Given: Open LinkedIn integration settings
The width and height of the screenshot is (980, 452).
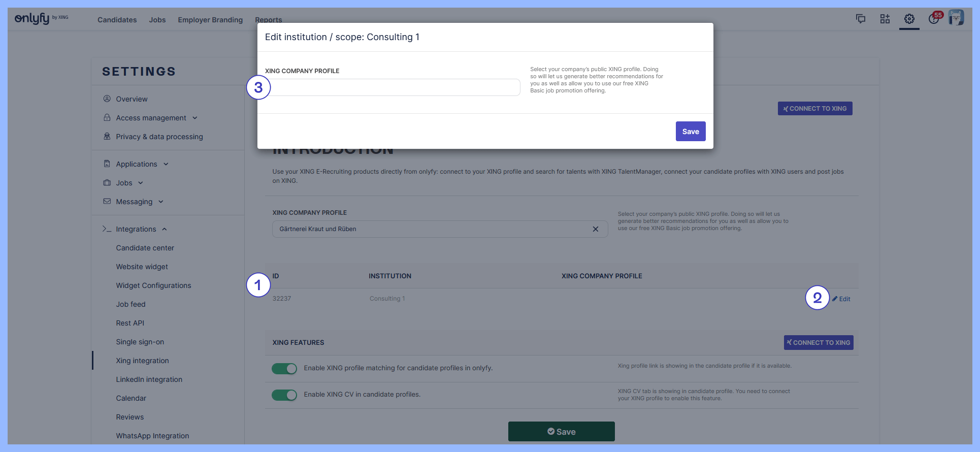Looking at the screenshot, I should click(x=149, y=379).
